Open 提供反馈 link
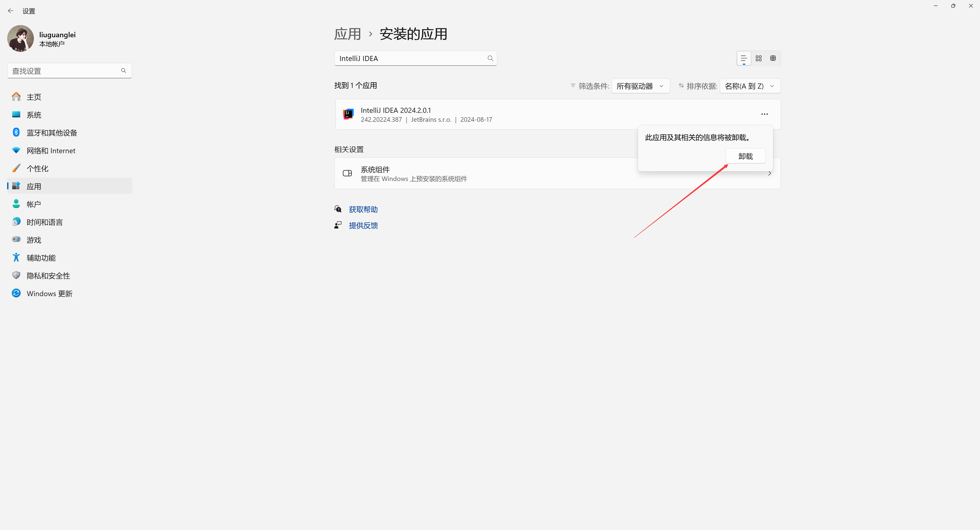 click(x=363, y=225)
